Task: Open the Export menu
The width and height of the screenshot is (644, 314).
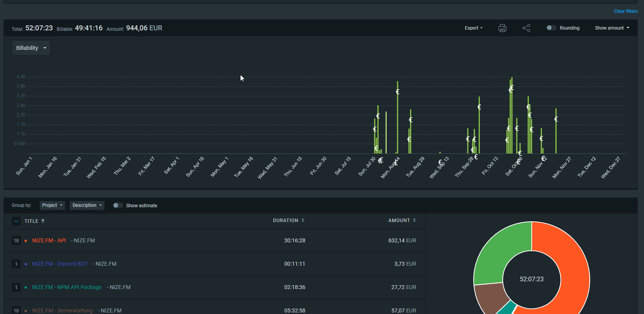Action: (473, 28)
